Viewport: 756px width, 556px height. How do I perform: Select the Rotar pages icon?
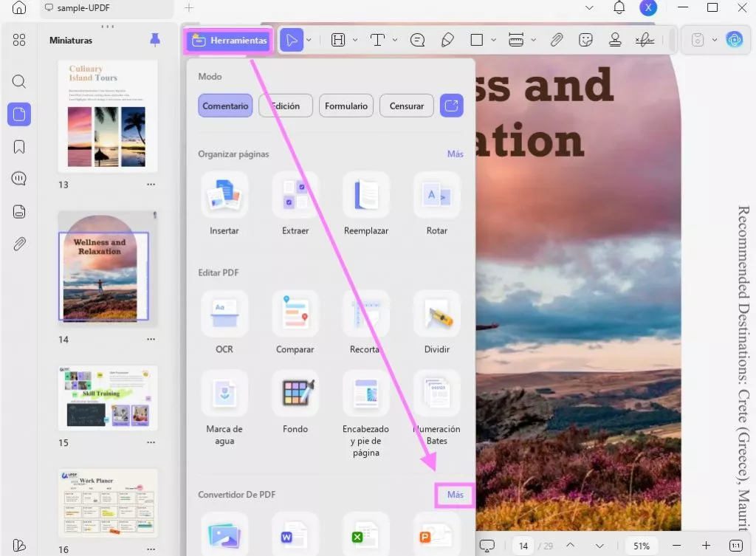437,196
